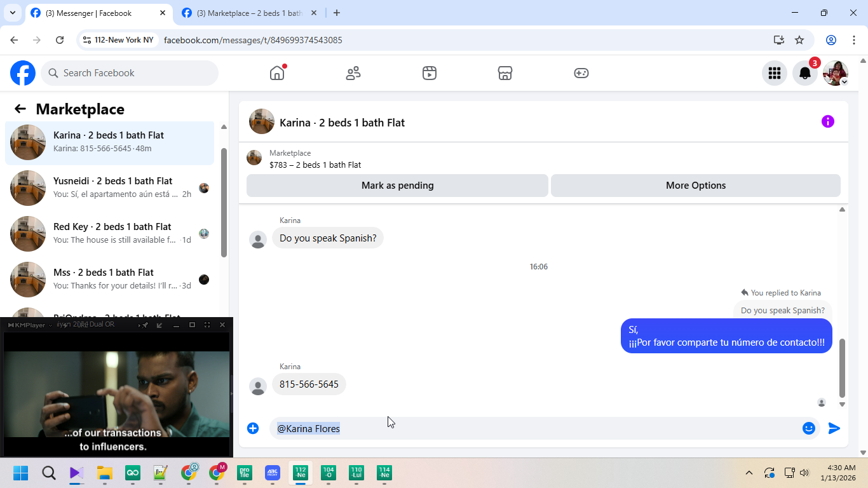Open the Chrome profile icon
868x488 pixels.
click(831, 40)
